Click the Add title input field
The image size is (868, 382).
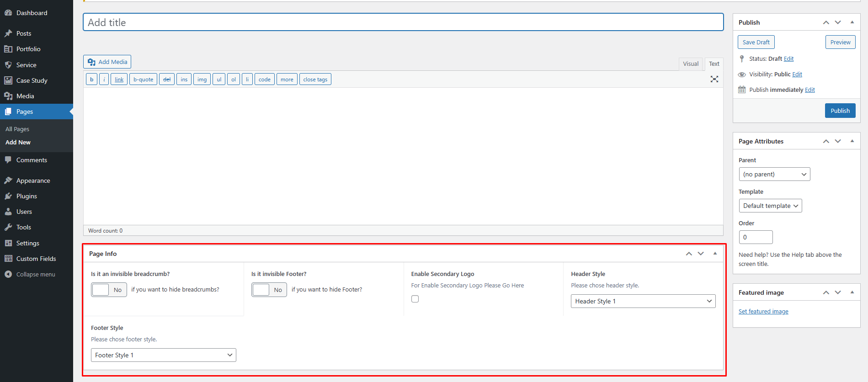click(x=403, y=22)
